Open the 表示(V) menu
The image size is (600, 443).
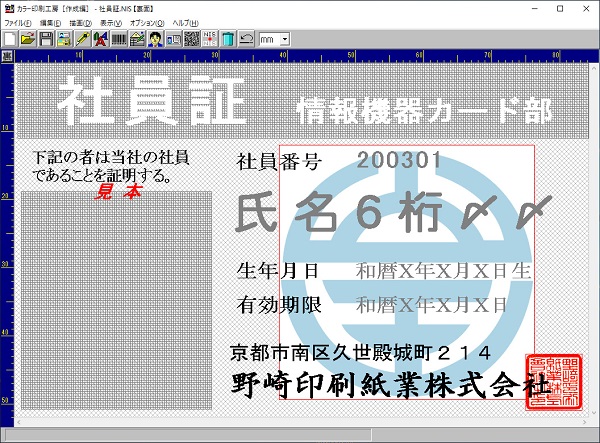pos(111,23)
